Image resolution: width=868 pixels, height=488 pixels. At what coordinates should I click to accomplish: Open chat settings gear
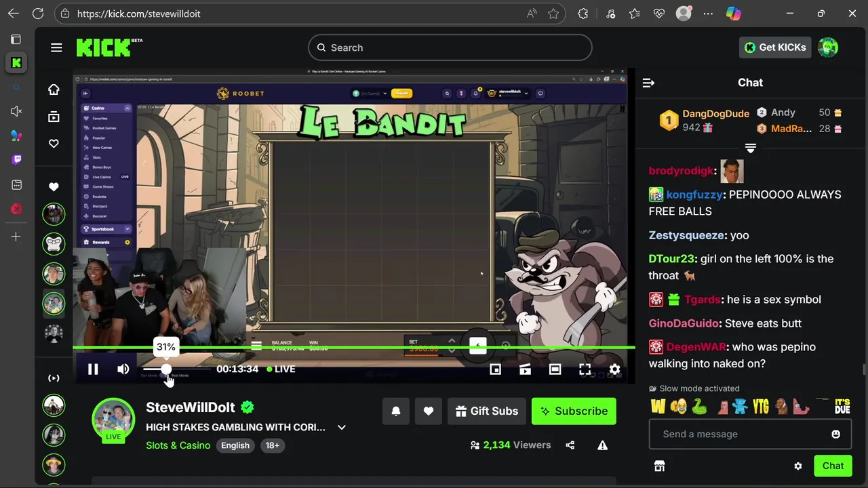pyautogui.click(x=798, y=466)
